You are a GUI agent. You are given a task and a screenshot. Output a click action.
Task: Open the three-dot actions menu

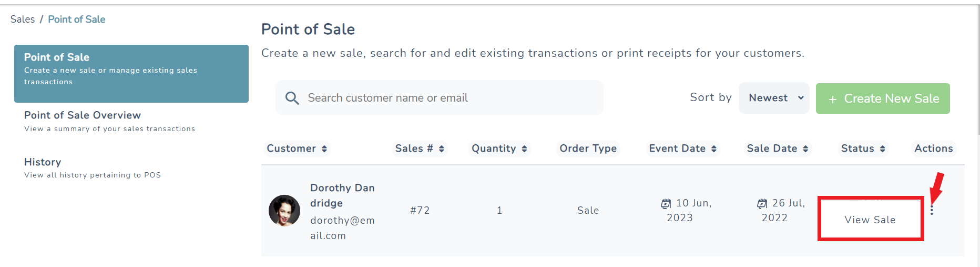click(x=932, y=210)
